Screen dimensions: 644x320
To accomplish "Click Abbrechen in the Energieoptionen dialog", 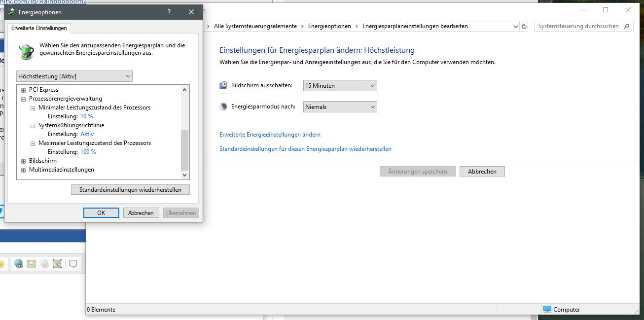I will pos(141,213).
